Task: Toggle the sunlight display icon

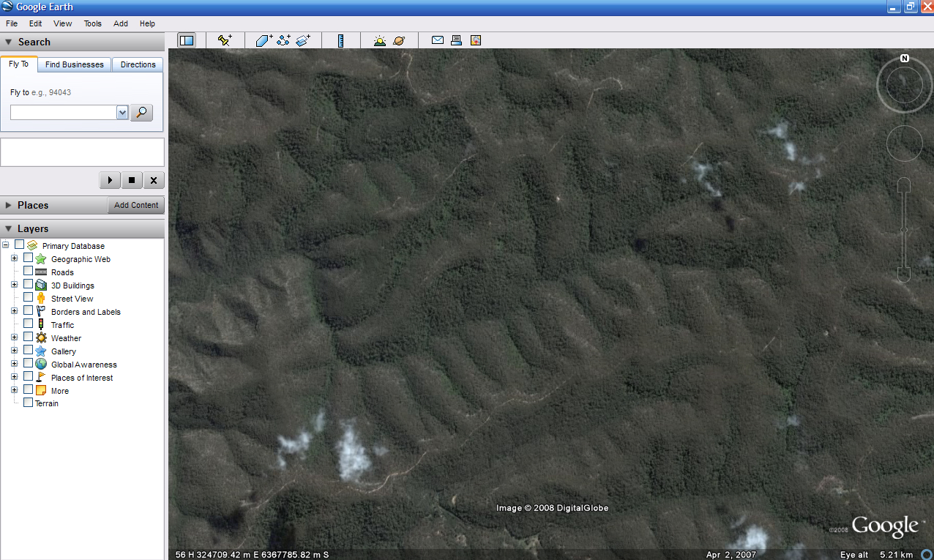Action: point(379,41)
